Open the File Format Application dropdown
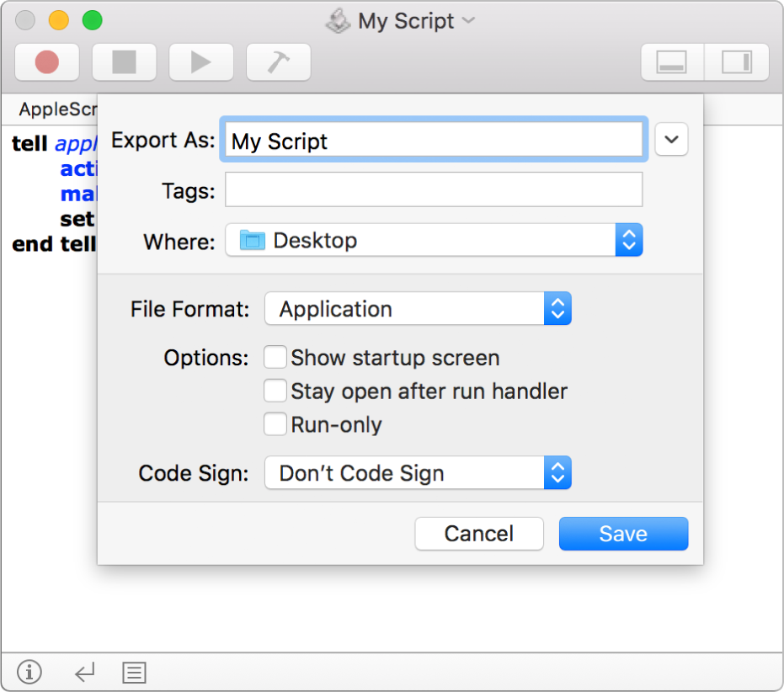 [x=418, y=309]
